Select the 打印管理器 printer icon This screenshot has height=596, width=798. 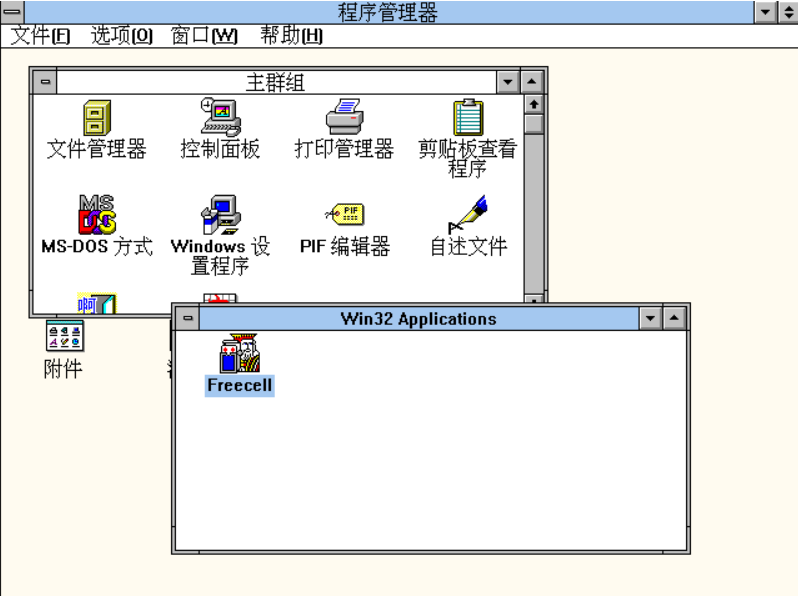point(344,118)
